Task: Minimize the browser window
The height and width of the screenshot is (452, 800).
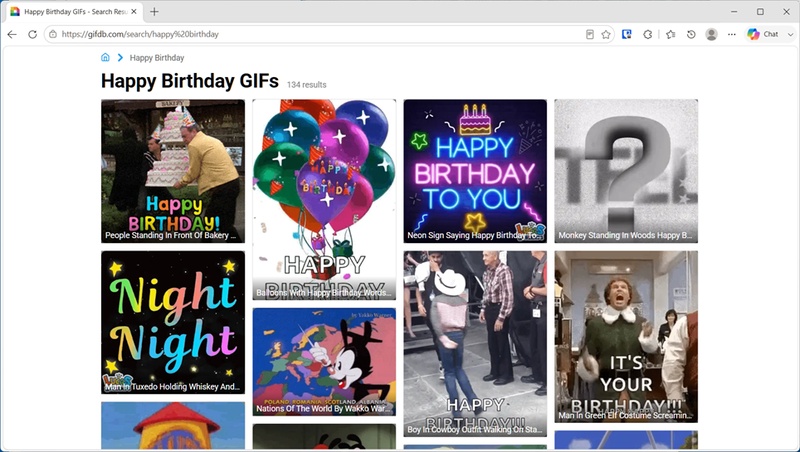Action: coord(734,11)
